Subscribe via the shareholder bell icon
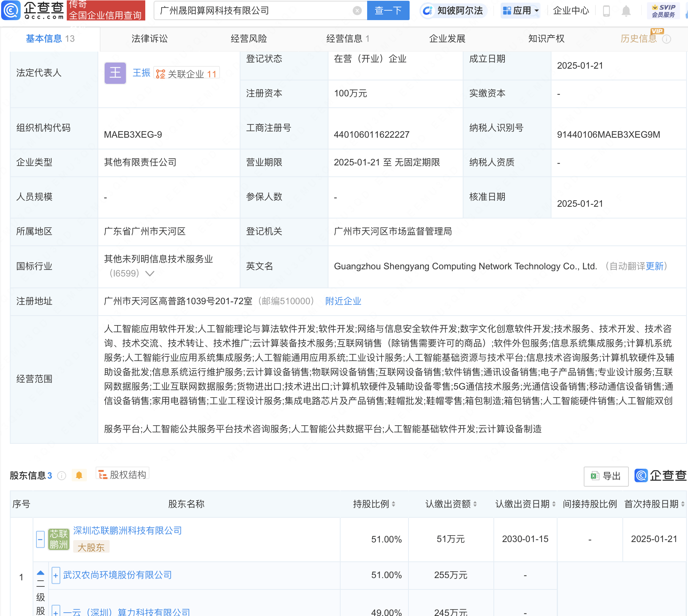Screen dimensions: 688x616 pyautogui.click(x=79, y=475)
